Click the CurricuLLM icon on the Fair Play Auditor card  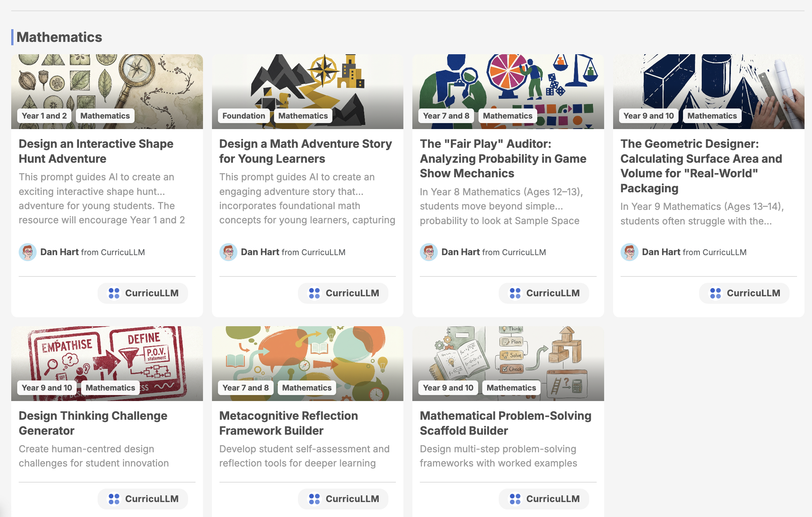(x=516, y=293)
